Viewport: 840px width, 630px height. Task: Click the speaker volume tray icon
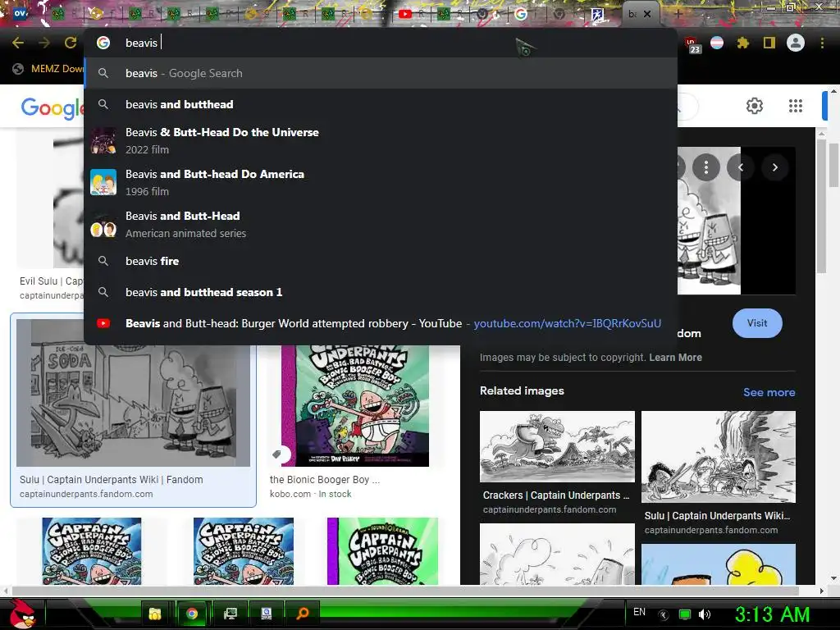click(704, 614)
